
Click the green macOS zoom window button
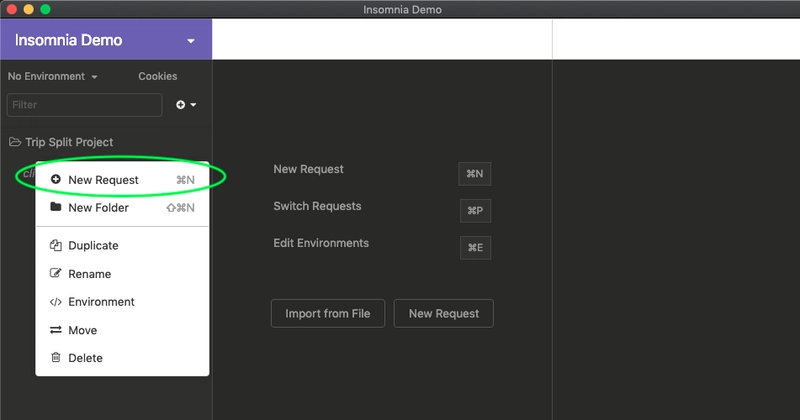click(x=45, y=9)
